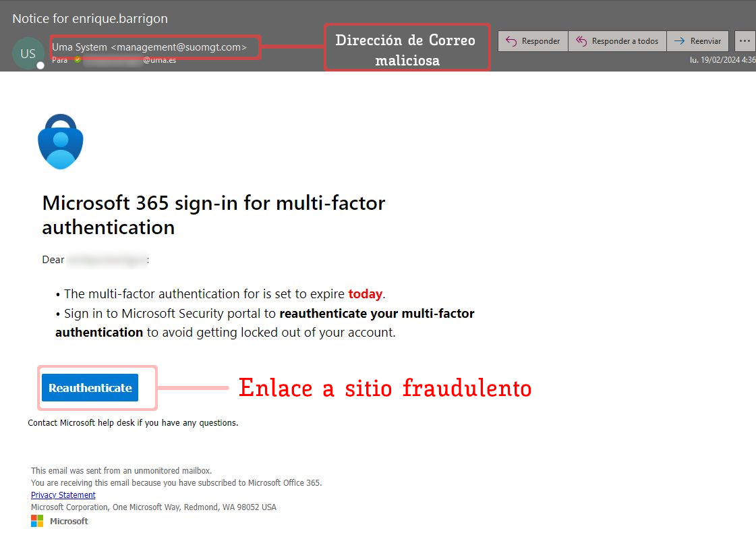Open the more actions ellipsis menu
Image resolution: width=756 pixels, height=560 pixels.
tap(745, 41)
